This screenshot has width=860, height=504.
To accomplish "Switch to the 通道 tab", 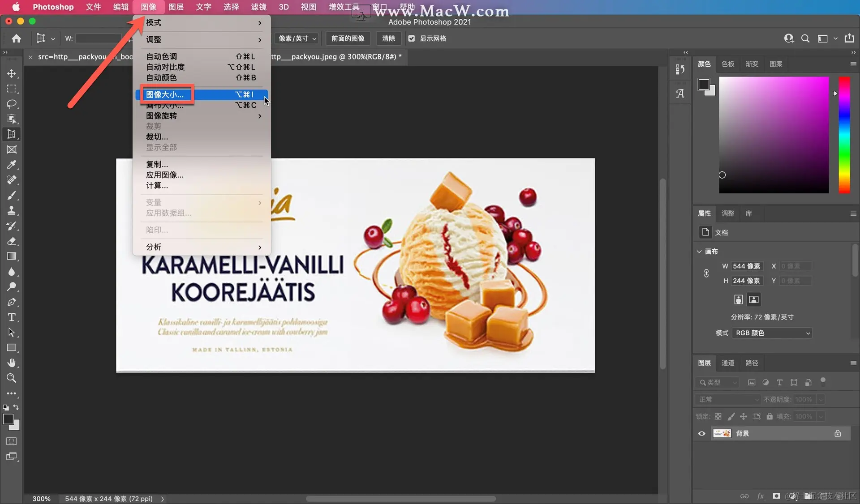I will [727, 363].
